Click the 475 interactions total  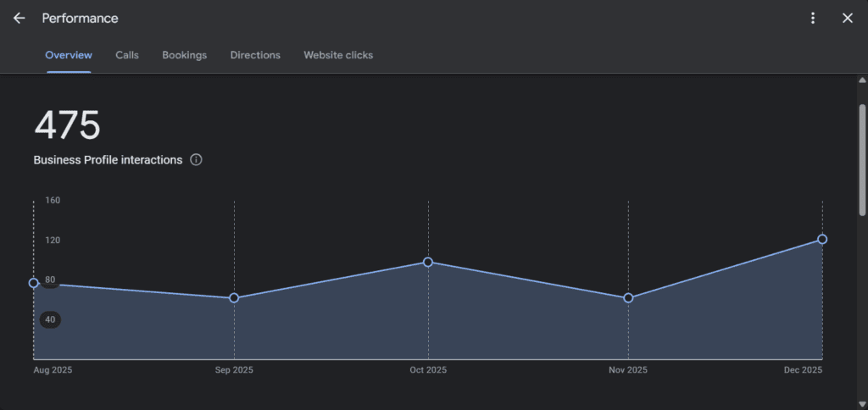tap(67, 126)
